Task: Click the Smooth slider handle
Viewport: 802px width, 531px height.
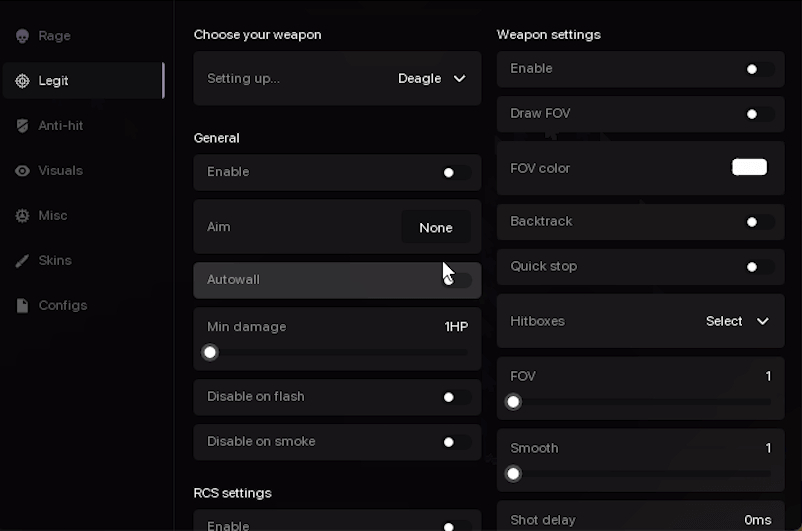Action: [513, 474]
